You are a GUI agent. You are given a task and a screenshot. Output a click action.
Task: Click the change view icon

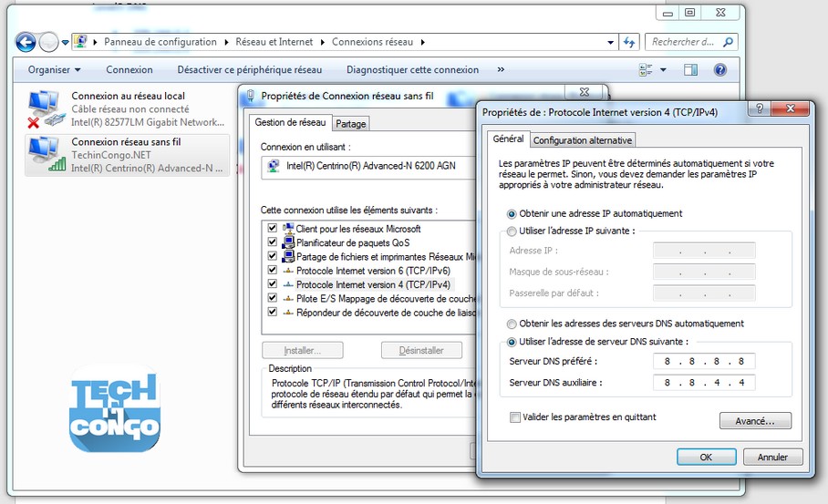pos(646,69)
